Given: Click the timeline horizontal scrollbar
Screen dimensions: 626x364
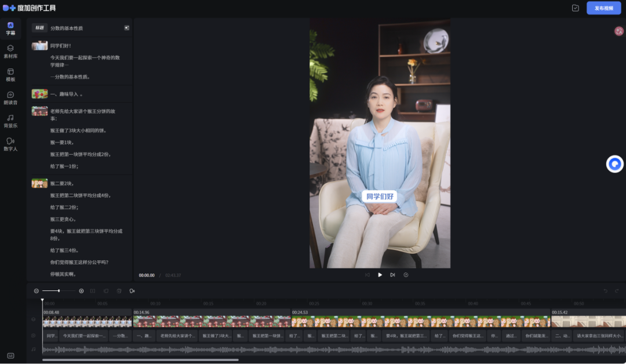Looking at the screenshot, I should (x=140, y=360).
